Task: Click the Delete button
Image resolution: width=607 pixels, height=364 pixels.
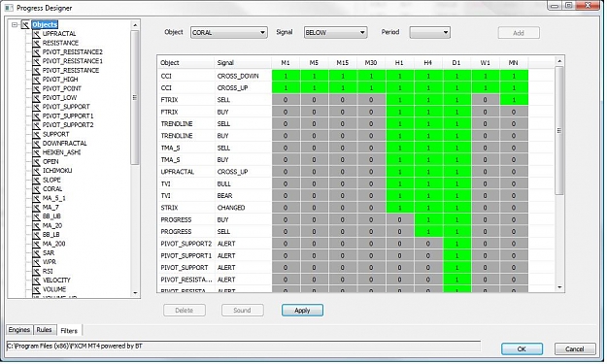Action: click(185, 311)
